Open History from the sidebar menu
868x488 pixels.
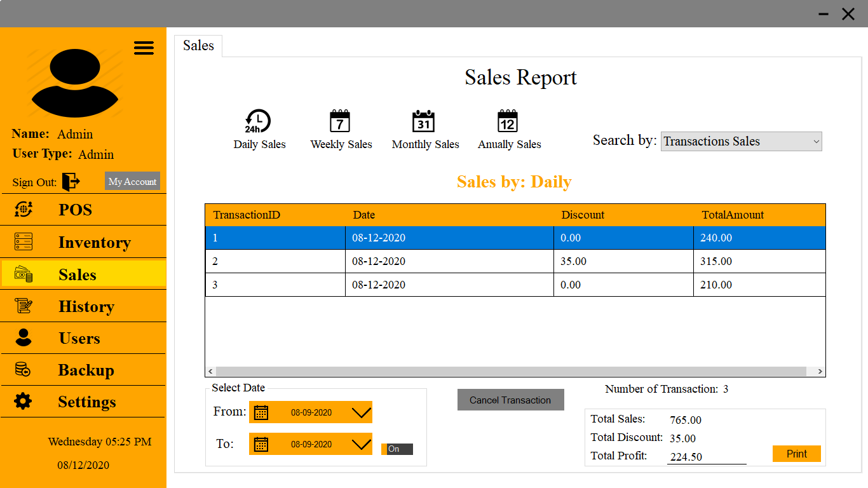23,306
